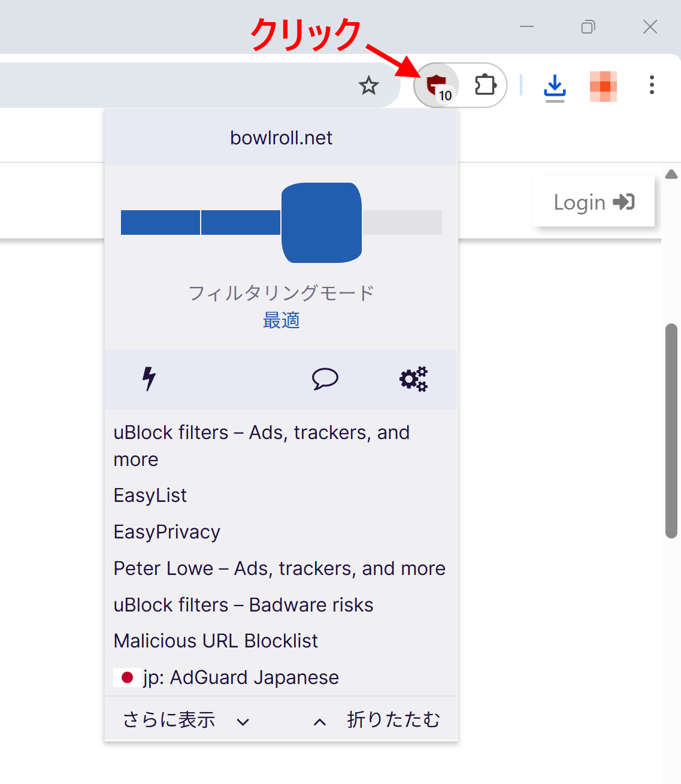681x784 pixels.
Task: Restore down the browser window
Action: (x=588, y=27)
